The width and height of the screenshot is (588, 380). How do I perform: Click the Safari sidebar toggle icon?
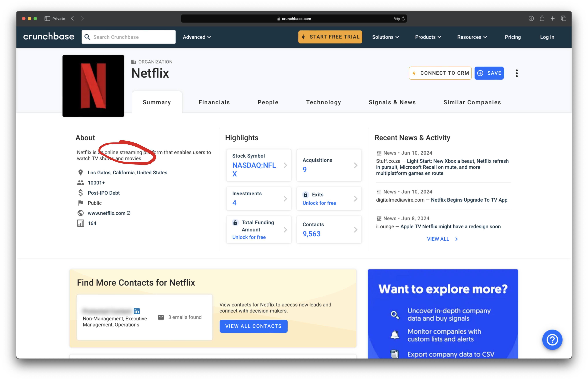tap(47, 19)
